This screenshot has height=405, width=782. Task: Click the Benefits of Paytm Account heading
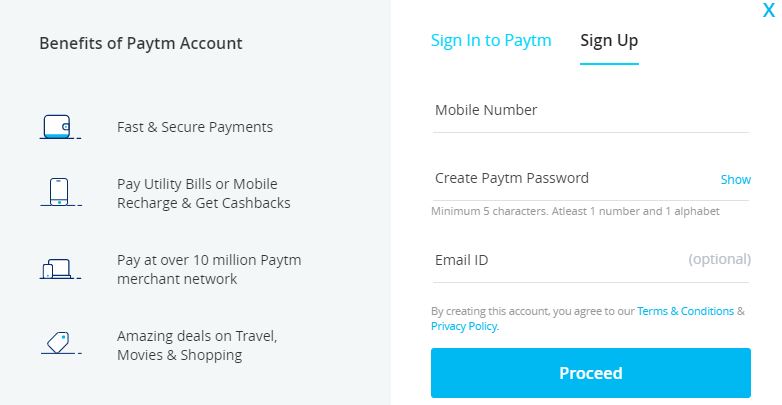point(141,44)
